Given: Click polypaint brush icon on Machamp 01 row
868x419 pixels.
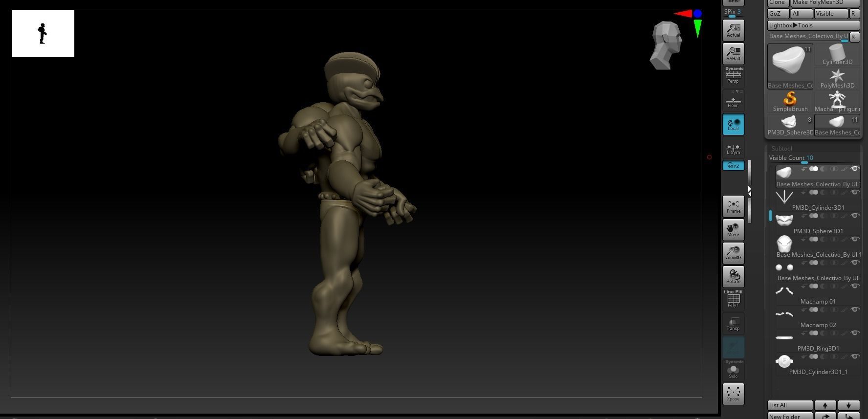Looking at the screenshot, I should click(x=845, y=286).
